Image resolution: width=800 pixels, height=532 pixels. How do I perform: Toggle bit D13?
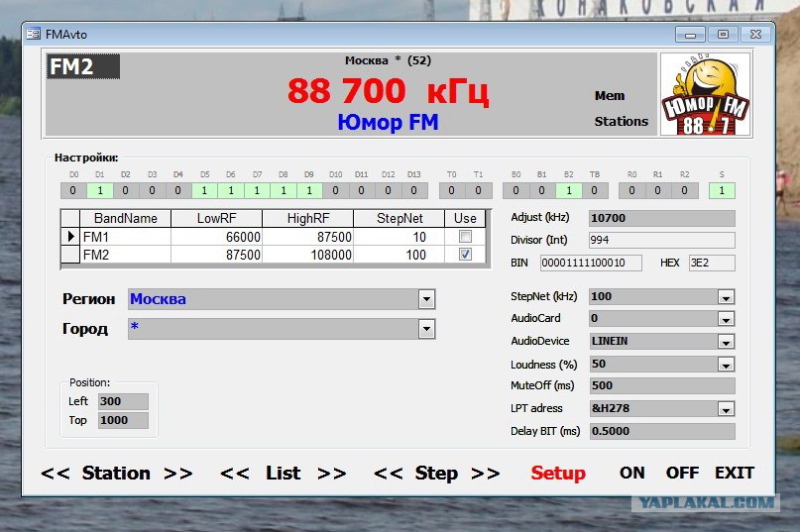click(413, 191)
